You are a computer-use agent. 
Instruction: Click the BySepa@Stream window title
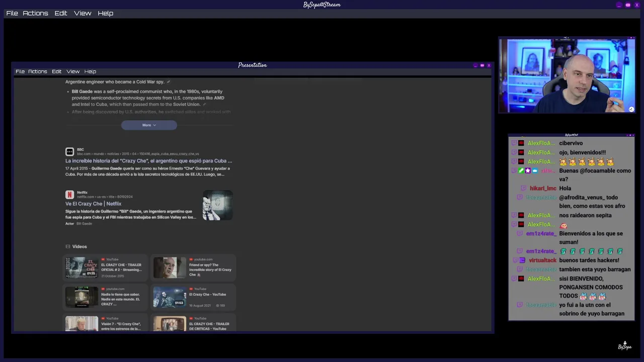tap(322, 5)
